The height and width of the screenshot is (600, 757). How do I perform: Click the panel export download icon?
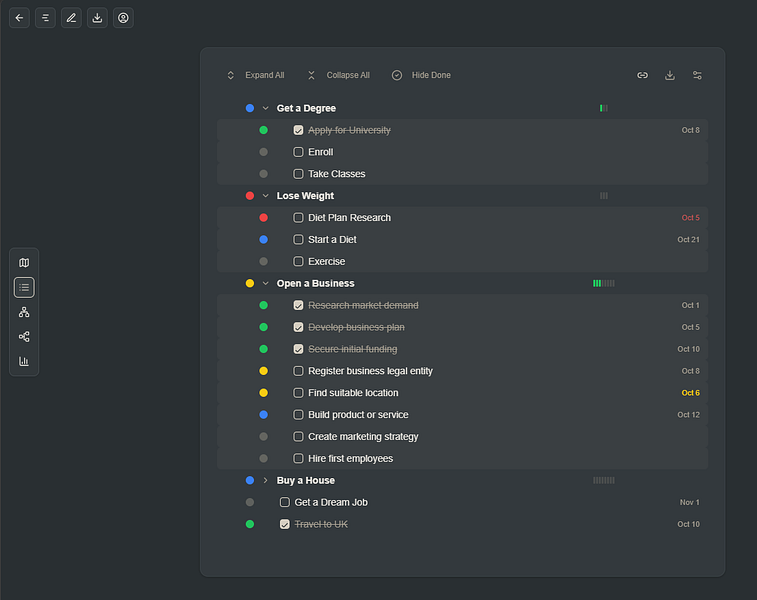[670, 75]
